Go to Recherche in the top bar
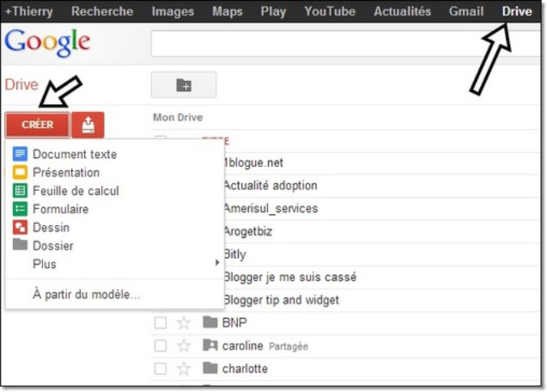This screenshot has width=547, height=392. 102,11
